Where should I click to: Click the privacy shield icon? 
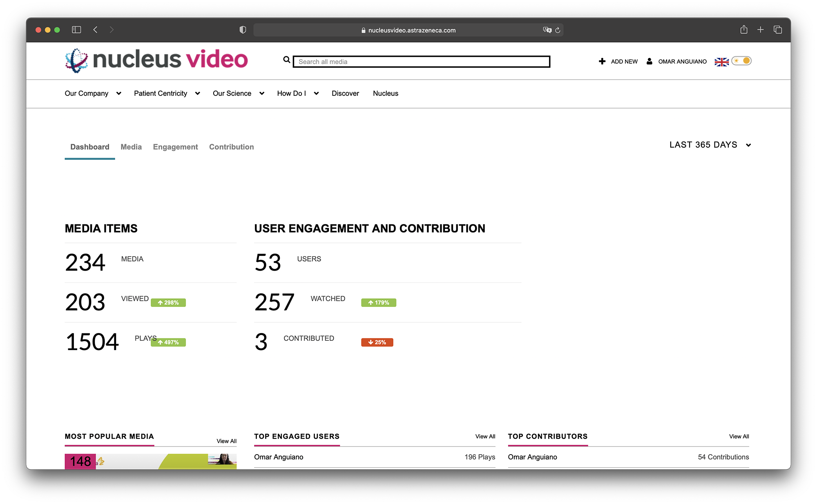click(243, 30)
